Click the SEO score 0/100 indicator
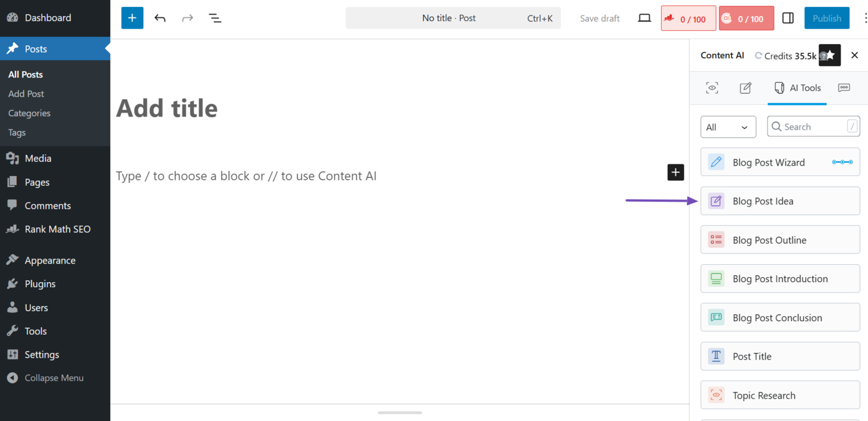Viewport: 868px width, 421px height. (688, 18)
